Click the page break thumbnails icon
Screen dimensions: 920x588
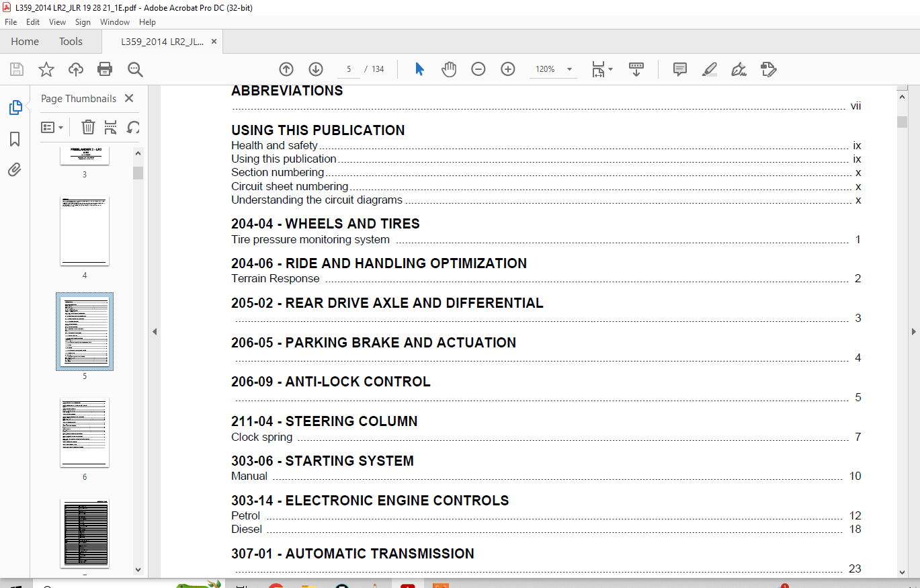[x=111, y=127]
